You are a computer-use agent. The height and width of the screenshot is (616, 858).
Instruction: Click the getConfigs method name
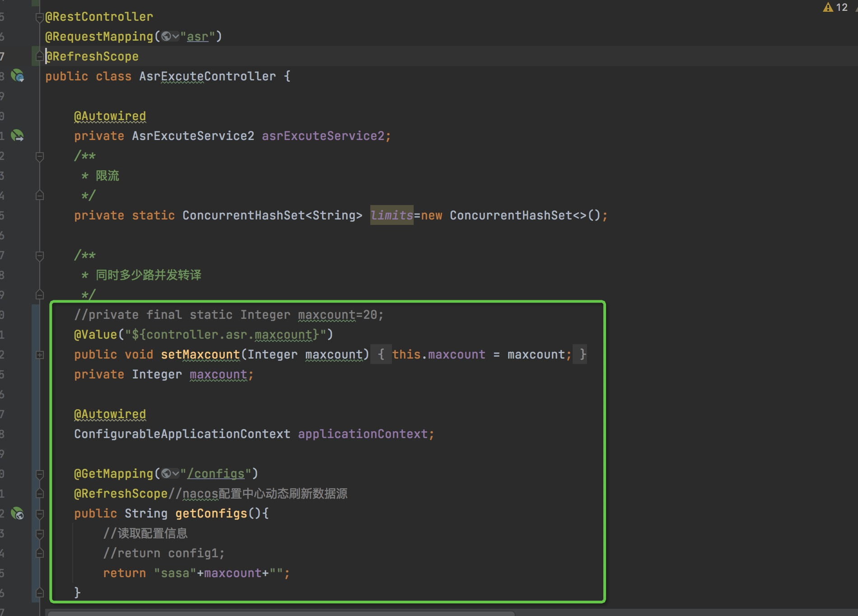pyautogui.click(x=211, y=513)
